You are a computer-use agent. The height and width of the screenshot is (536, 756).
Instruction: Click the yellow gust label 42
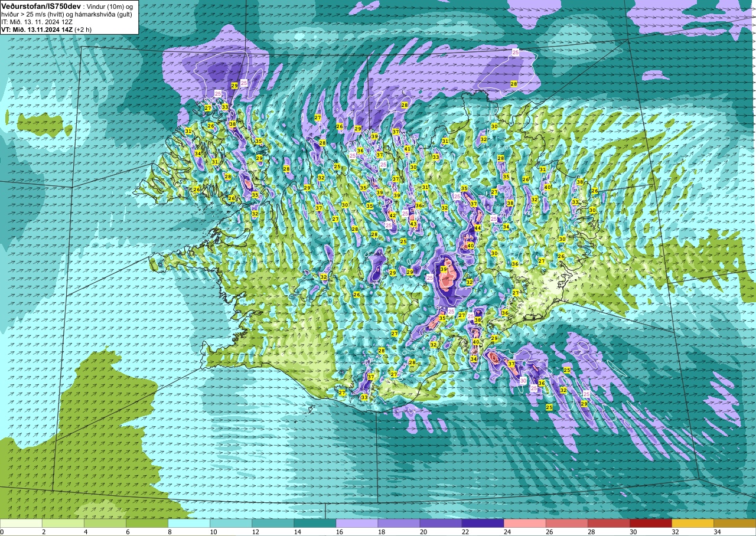393,215
